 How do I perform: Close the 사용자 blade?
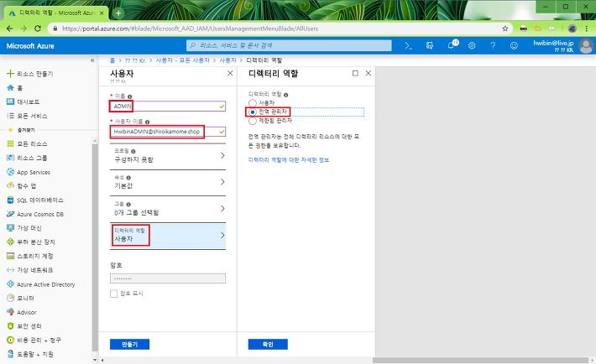click(x=230, y=73)
